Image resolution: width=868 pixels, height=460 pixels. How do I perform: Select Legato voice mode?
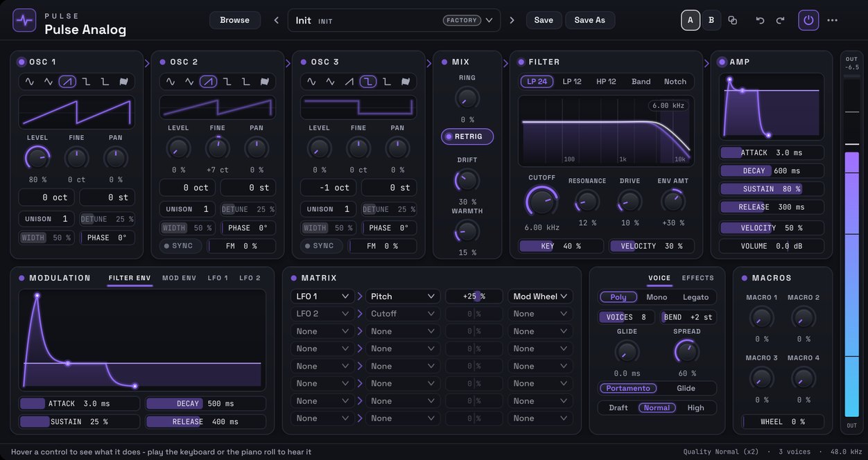pos(696,297)
